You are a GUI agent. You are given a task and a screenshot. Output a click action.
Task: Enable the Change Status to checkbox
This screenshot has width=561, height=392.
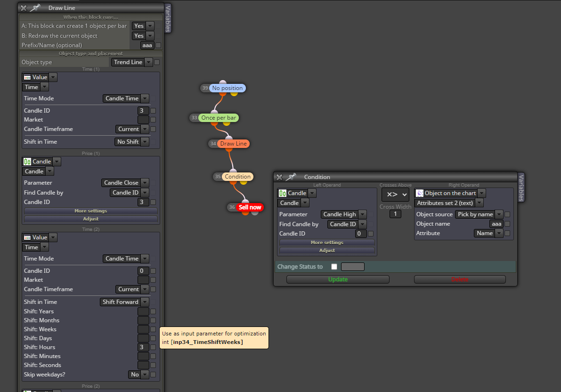click(x=334, y=266)
